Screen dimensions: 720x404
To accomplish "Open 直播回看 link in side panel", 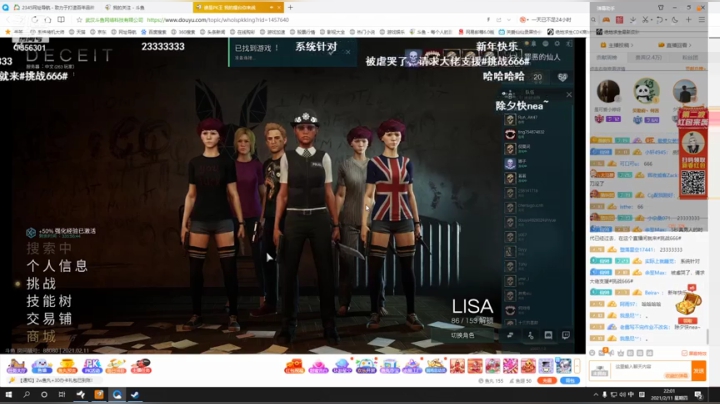I will click(x=675, y=45).
